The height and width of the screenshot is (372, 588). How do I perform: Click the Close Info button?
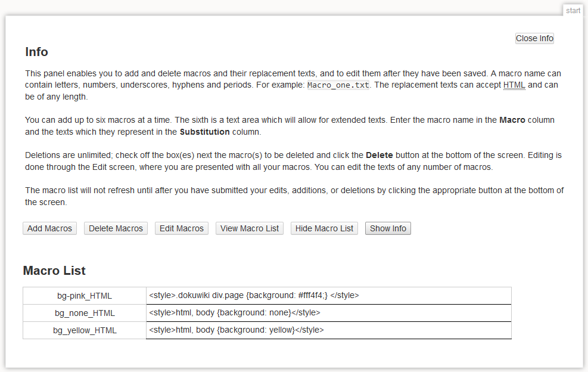click(x=534, y=38)
